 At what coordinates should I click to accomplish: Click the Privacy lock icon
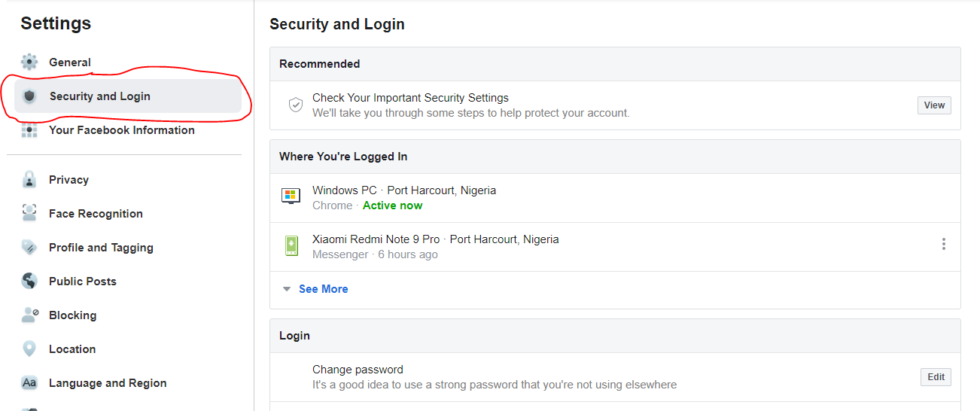pyautogui.click(x=29, y=180)
